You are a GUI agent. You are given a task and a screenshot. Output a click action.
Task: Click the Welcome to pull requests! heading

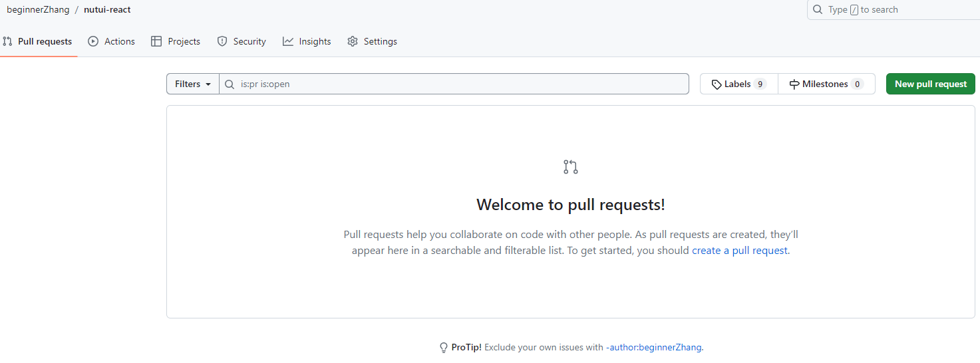tap(571, 204)
